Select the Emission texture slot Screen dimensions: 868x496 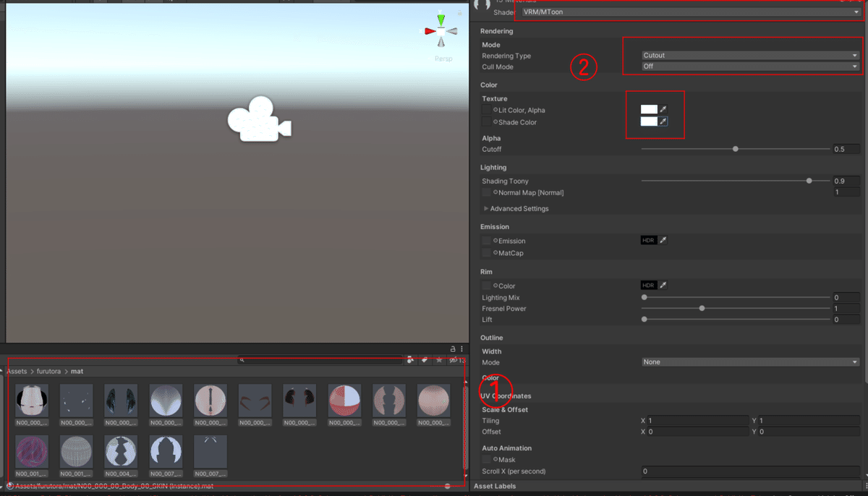pos(487,241)
